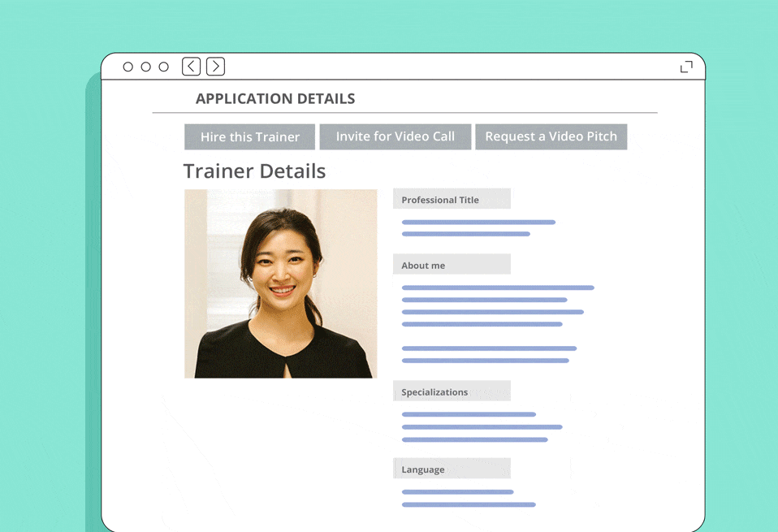Click the fullscreen expand icon in window corner

(686, 67)
